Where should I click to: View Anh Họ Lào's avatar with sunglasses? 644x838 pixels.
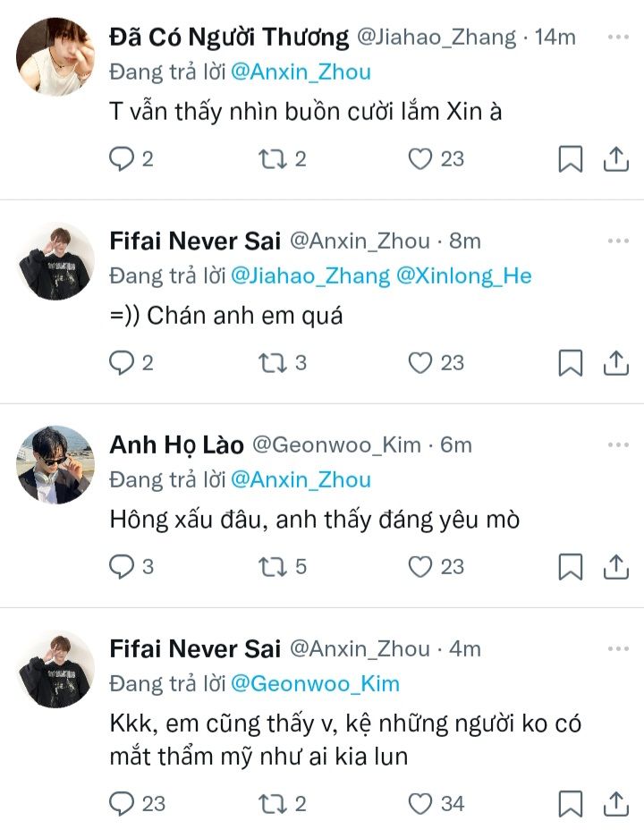(55, 464)
